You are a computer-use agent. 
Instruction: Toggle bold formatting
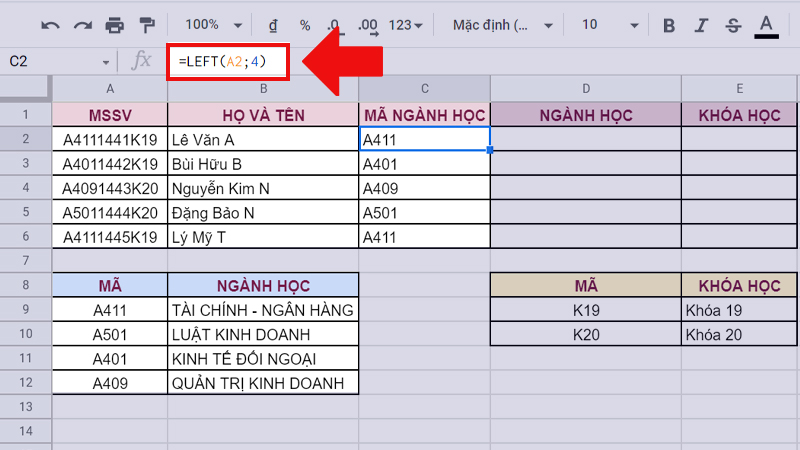pos(669,24)
